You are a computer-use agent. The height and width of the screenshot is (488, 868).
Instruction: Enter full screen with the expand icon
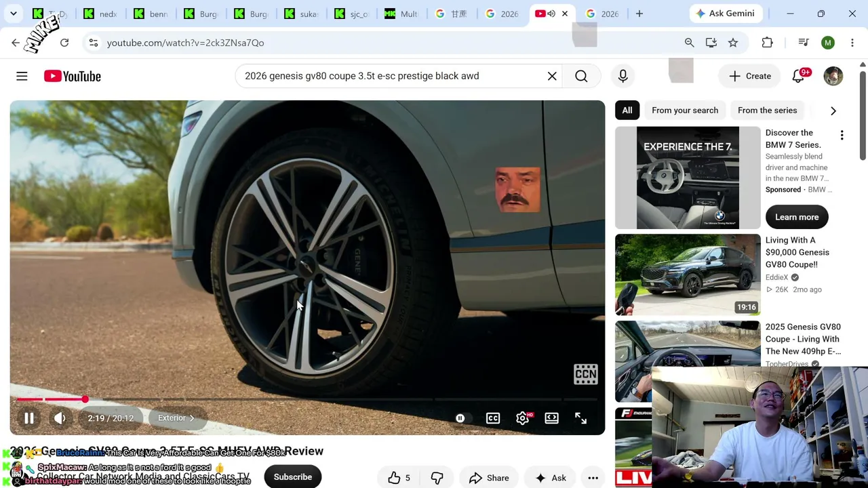click(581, 418)
